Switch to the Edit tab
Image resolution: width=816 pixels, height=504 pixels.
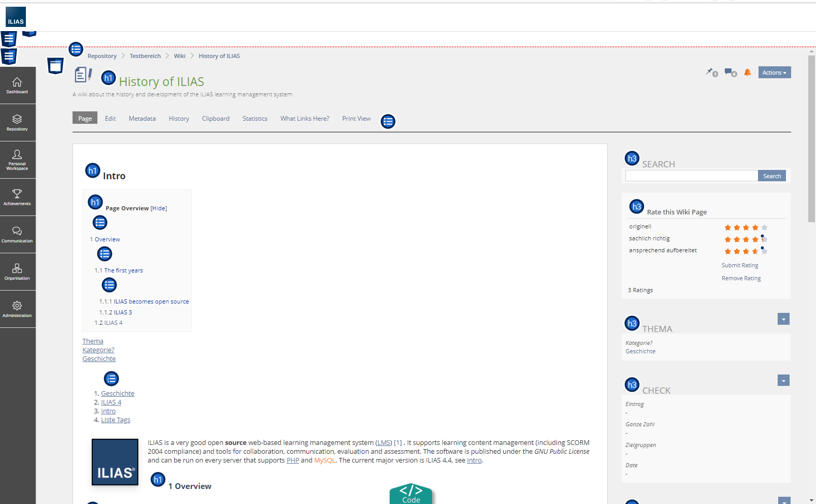tap(110, 119)
